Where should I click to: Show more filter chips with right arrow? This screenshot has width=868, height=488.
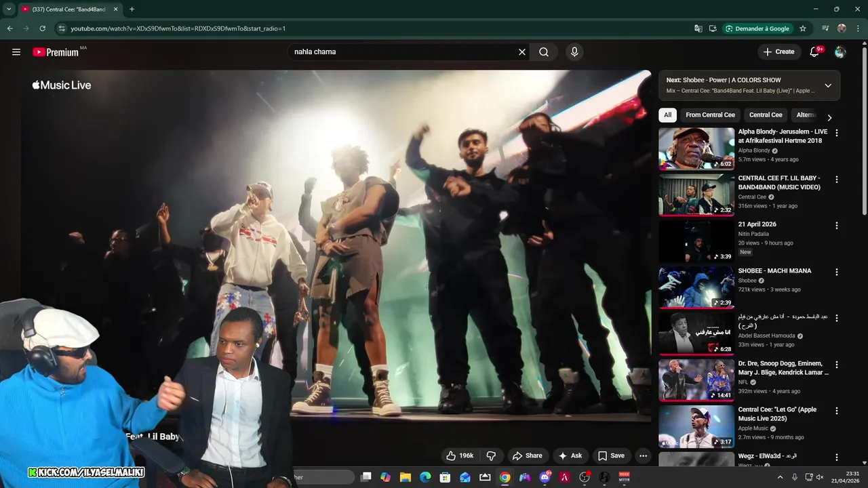point(829,117)
